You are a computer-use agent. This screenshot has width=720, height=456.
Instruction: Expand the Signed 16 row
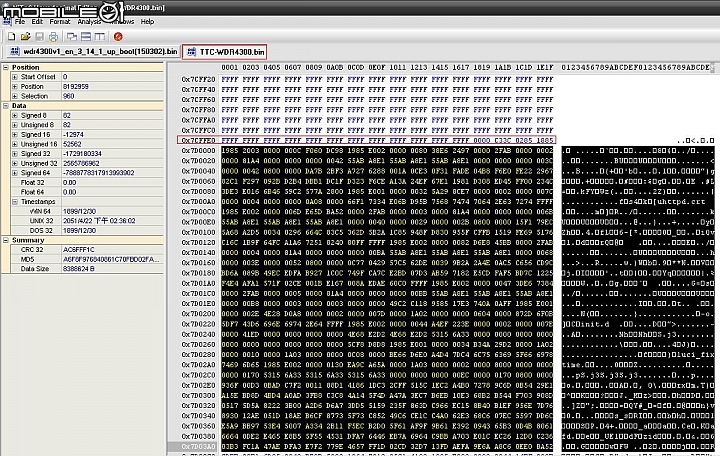pyautogui.click(x=15, y=135)
